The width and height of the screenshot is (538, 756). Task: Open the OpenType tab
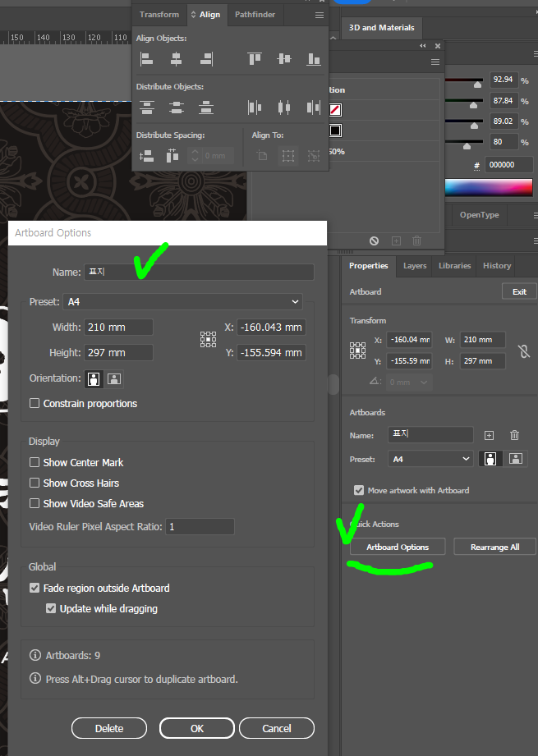tap(479, 214)
